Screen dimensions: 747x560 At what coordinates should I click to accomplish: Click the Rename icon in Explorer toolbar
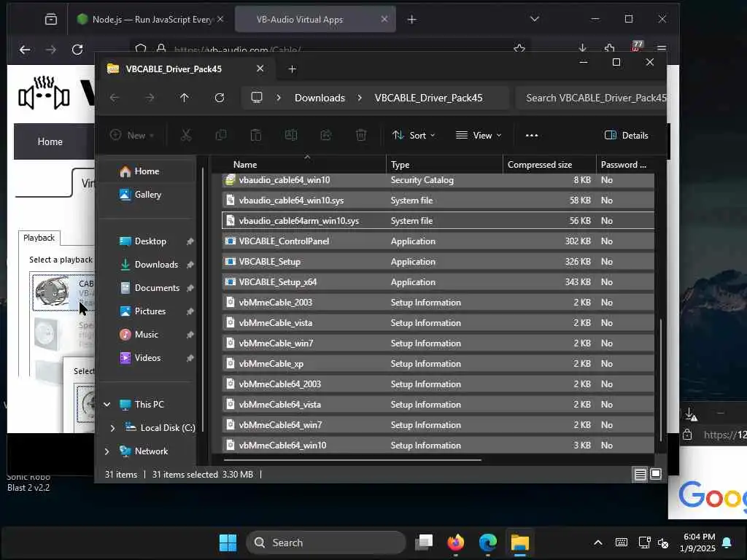pyautogui.click(x=291, y=135)
